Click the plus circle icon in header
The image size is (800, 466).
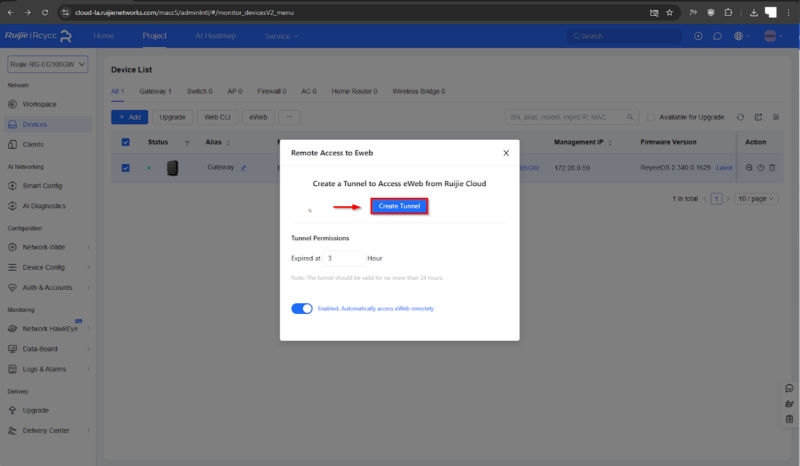tap(698, 36)
